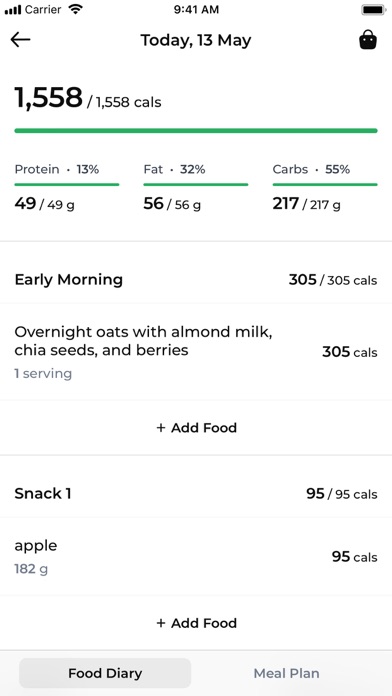
Task: Tap the Today, 13 May date title
Action: point(196,40)
